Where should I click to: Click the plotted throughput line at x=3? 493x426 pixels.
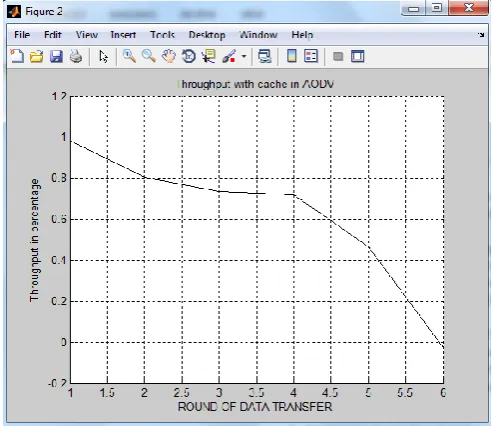(x=219, y=191)
